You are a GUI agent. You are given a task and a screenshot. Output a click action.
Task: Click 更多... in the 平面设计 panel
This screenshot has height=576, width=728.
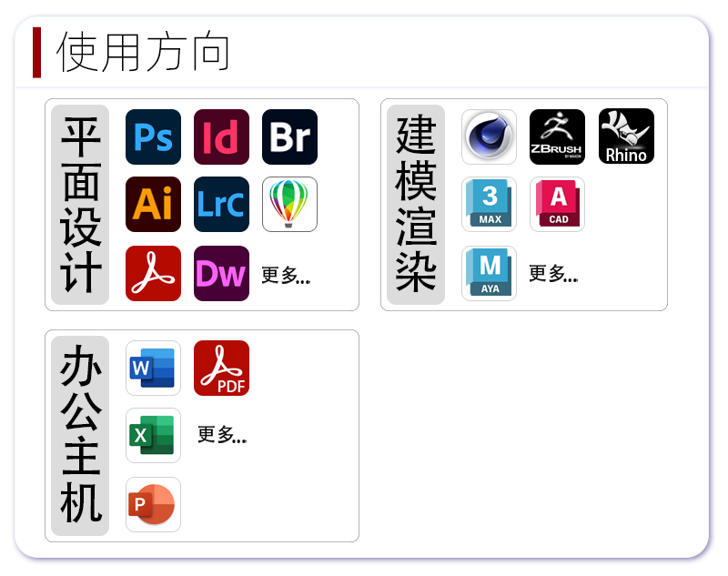(x=286, y=275)
